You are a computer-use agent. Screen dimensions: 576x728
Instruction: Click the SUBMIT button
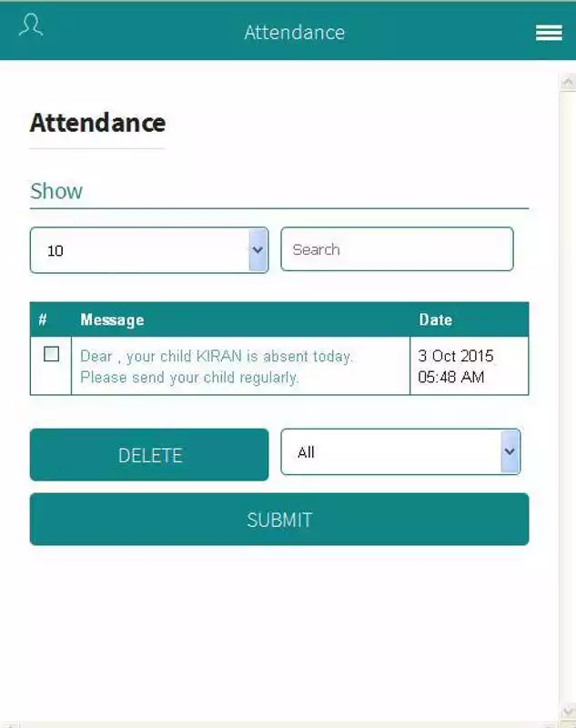coord(279,519)
